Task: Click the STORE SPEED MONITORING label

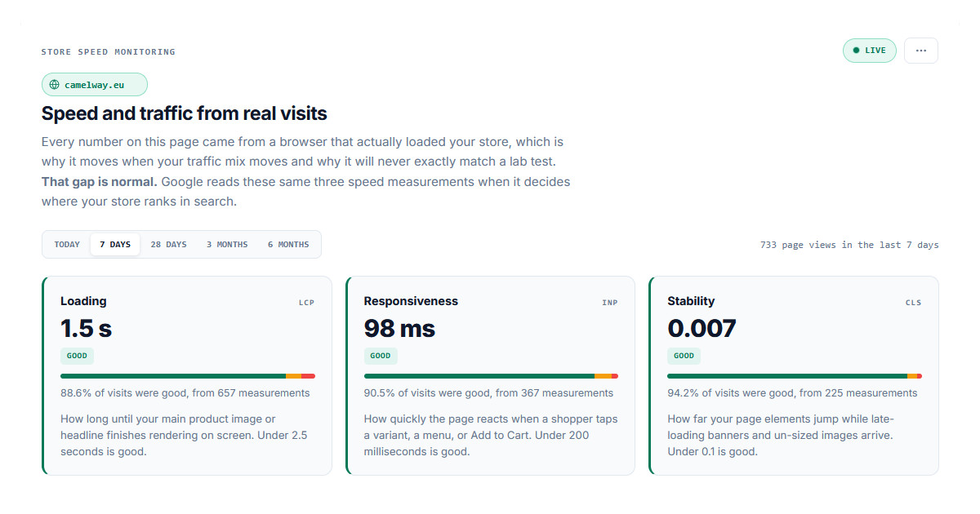Action: click(x=109, y=52)
